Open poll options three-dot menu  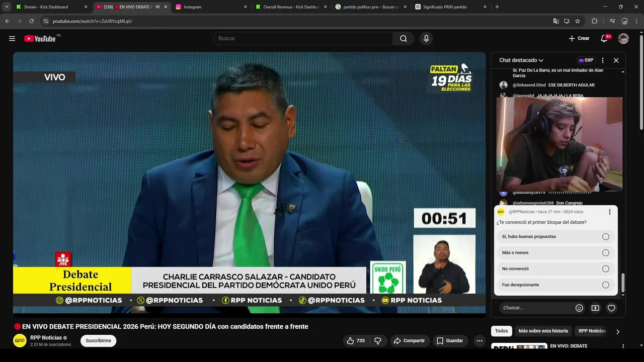click(610, 212)
